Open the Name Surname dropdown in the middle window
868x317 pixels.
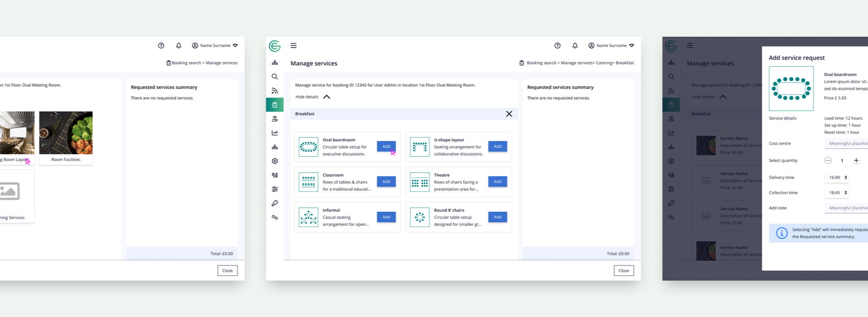pyautogui.click(x=611, y=45)
